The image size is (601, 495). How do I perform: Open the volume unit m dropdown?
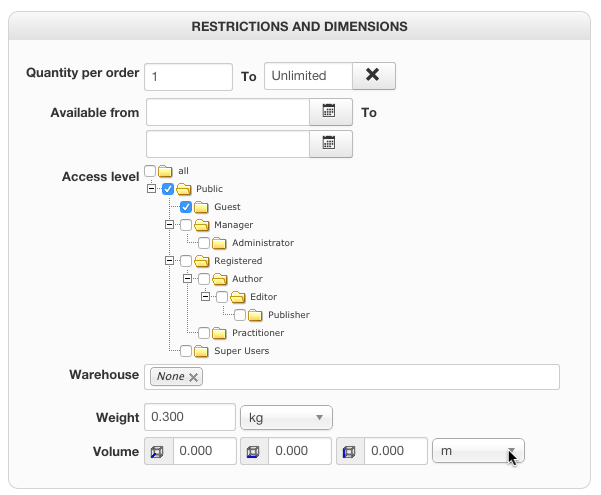pyautogui.click(x=478, y=452)
